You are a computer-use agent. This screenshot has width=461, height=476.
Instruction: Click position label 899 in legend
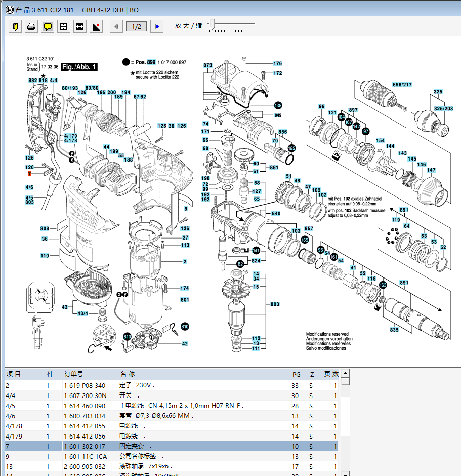pyautogui.click(x=151, y=62)
